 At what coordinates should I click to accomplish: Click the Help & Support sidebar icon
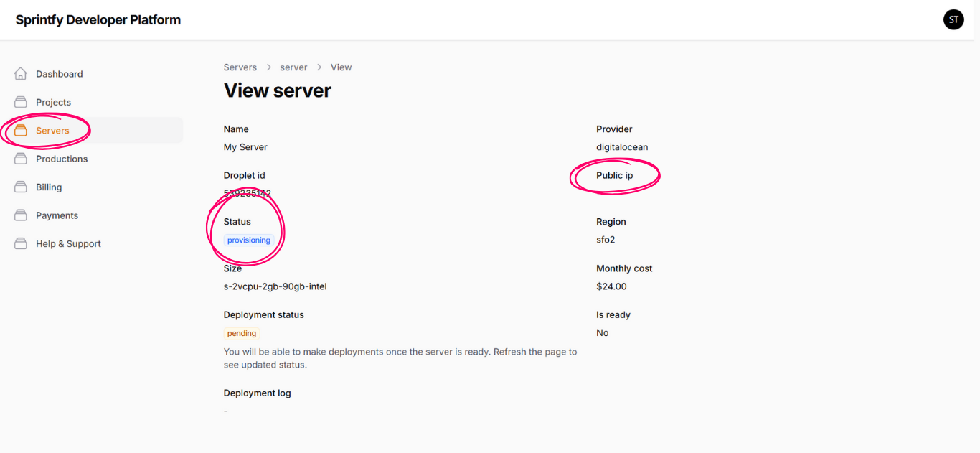pos(21,243)
